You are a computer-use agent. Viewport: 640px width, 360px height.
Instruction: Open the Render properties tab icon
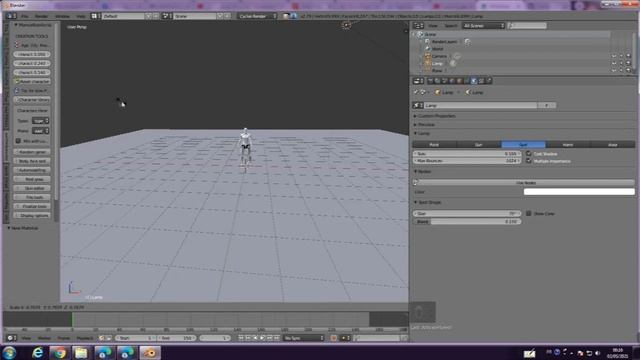coord(430,81)
